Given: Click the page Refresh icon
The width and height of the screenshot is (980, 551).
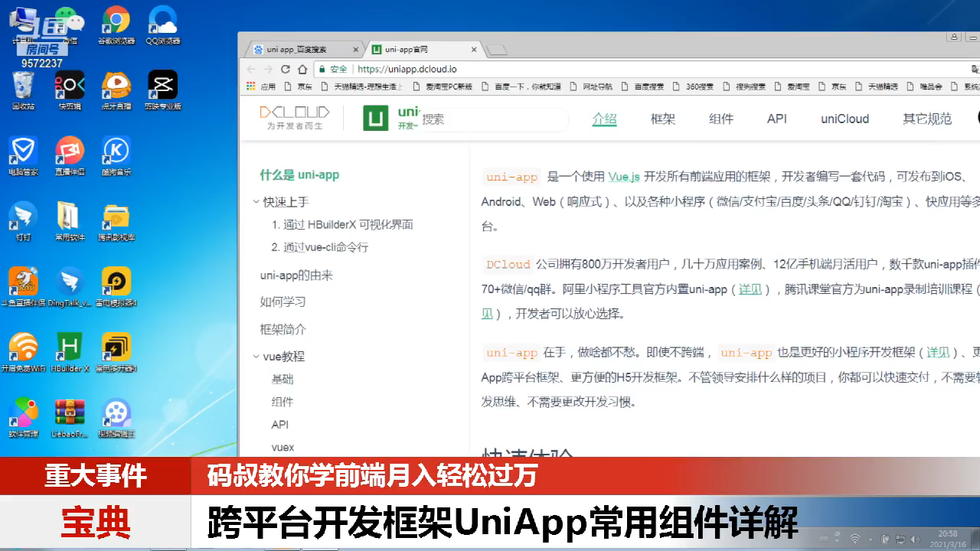Looking at the screenshot, I should click(x=285, y=69).
